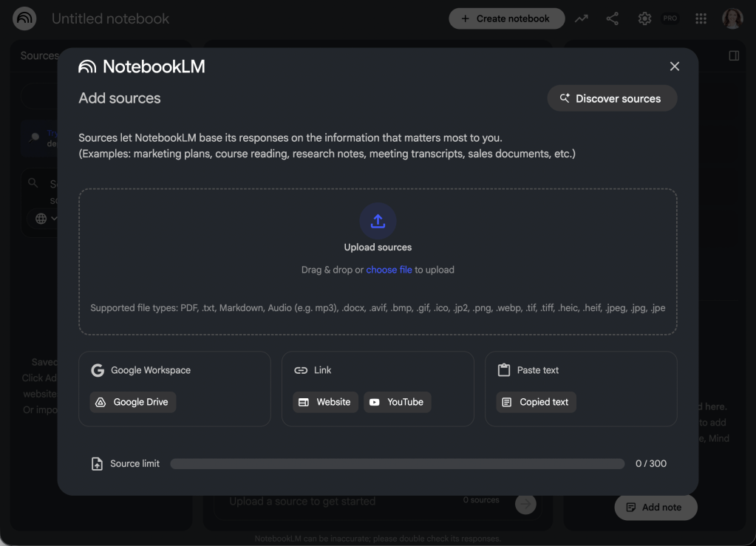Click the Source limit progress bar
This screenshot has width=756, height=546.
pos(397,464)
